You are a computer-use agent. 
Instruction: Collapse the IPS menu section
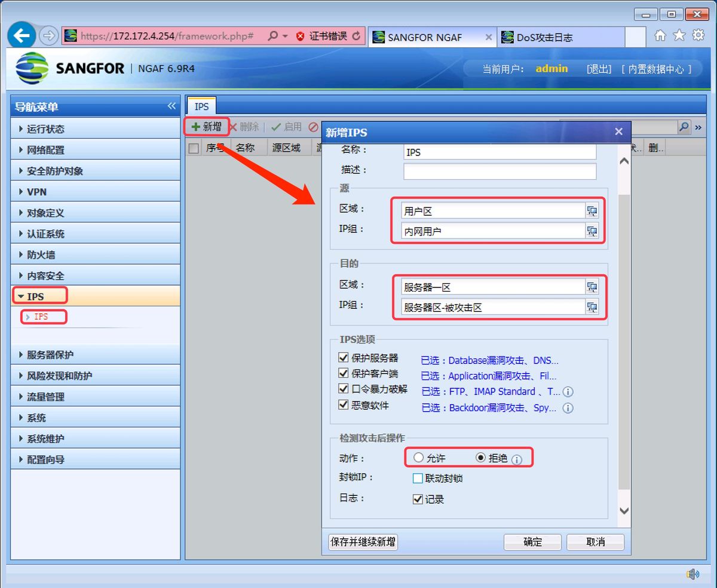(x=96, y=296)
